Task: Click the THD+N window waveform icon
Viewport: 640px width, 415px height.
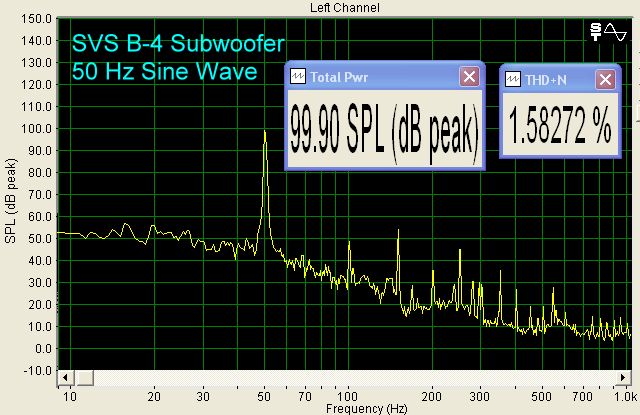Action: point(513,80)
